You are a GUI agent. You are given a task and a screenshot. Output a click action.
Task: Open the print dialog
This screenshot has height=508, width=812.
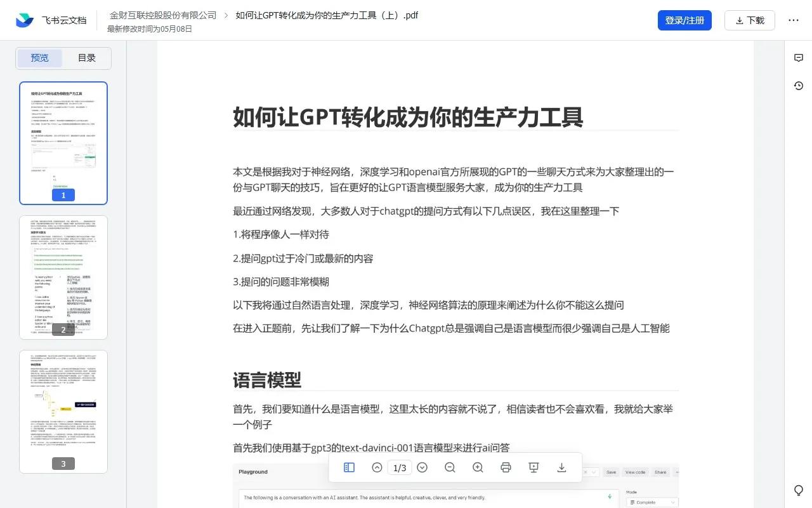506,467
